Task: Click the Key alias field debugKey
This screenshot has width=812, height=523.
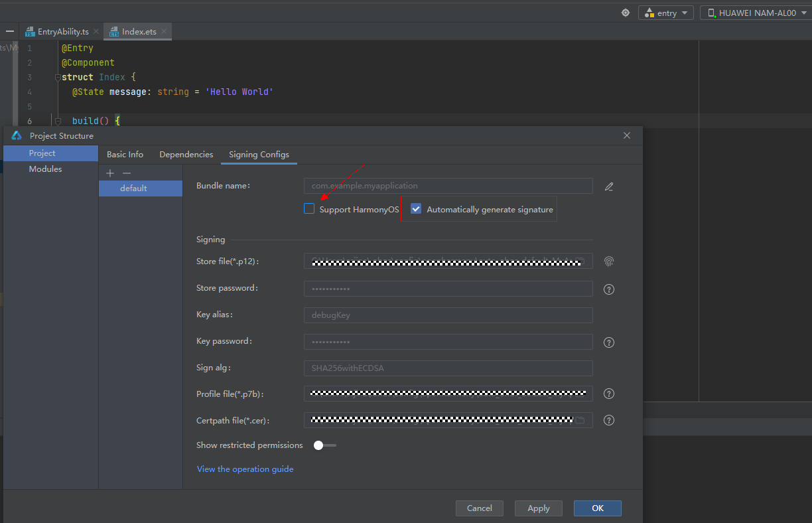Action: tap(448, 315)
